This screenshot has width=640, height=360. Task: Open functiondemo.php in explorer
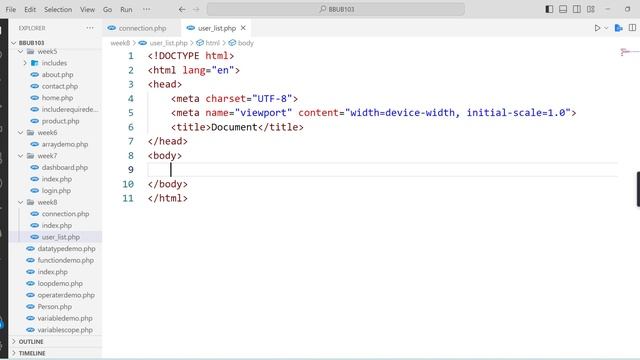click(x=65, y=260)
